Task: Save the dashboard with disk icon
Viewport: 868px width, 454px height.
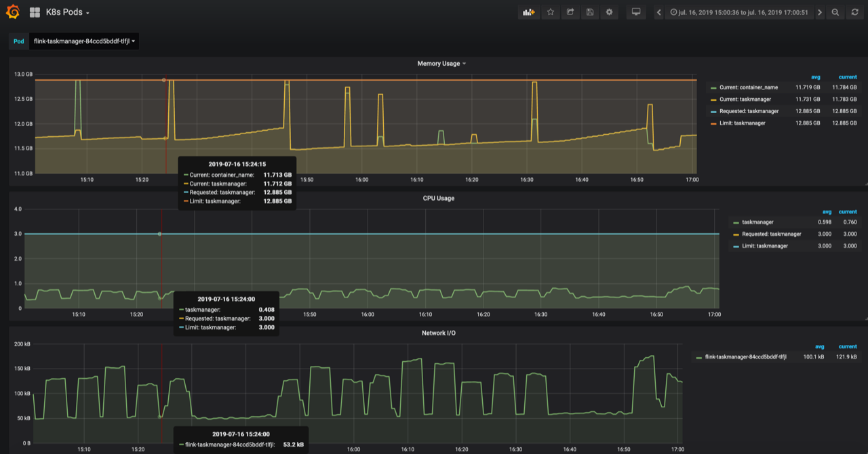Action: 590,12
